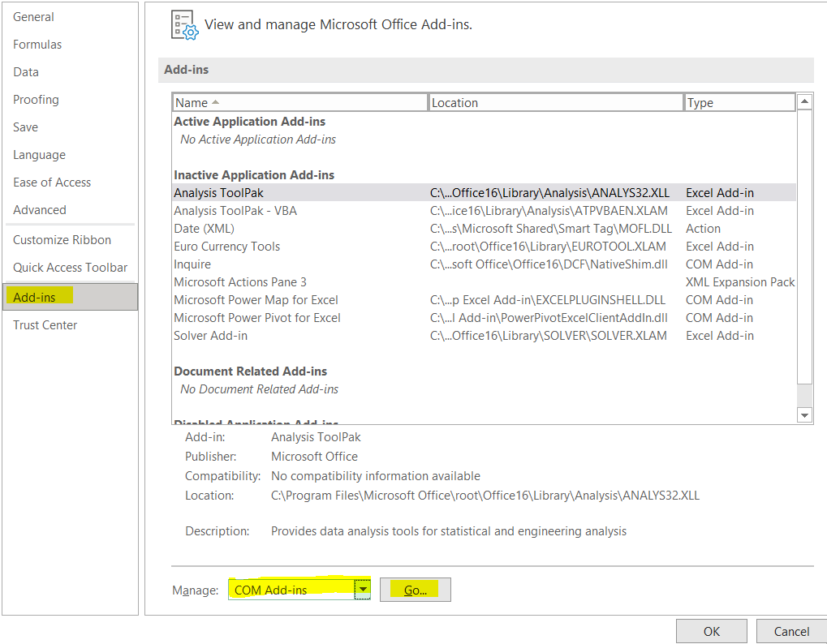Select the Solver Add-in row

tap(484, 336)
